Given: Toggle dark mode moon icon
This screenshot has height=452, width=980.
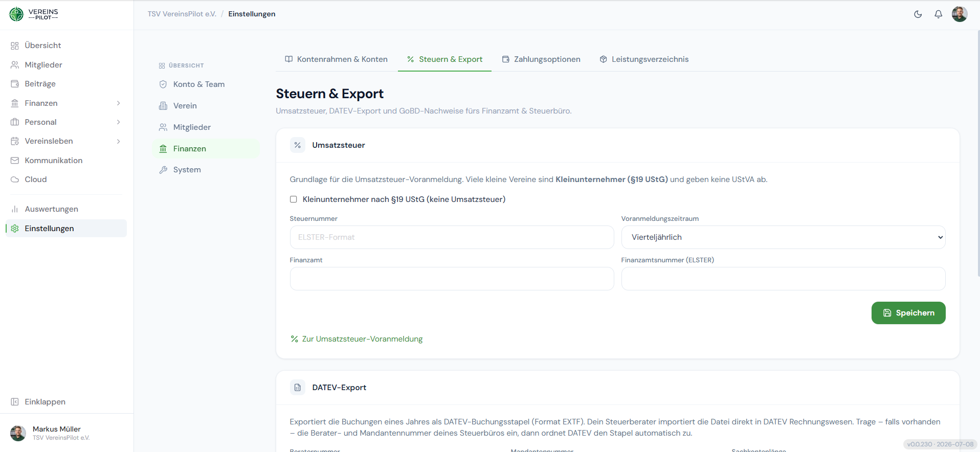Looking at the screenshot, I should 918,14.
